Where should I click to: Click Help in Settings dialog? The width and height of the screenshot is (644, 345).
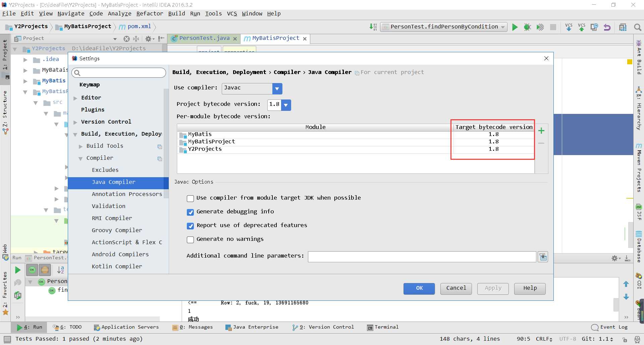[530, 288]
